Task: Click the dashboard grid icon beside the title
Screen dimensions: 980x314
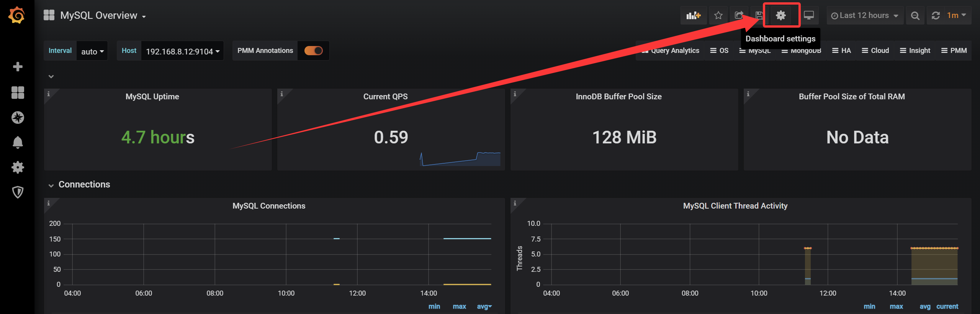Action: coord(49,15)
